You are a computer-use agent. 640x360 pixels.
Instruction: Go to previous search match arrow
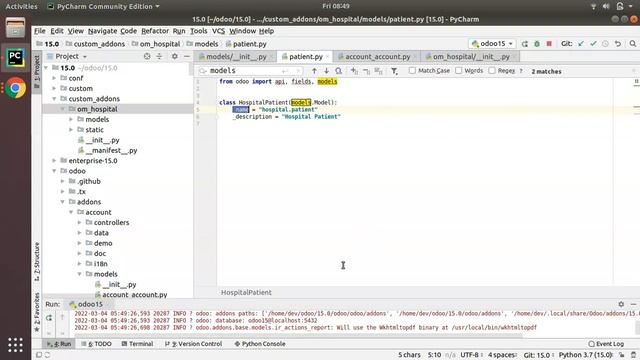click(314, 71)
